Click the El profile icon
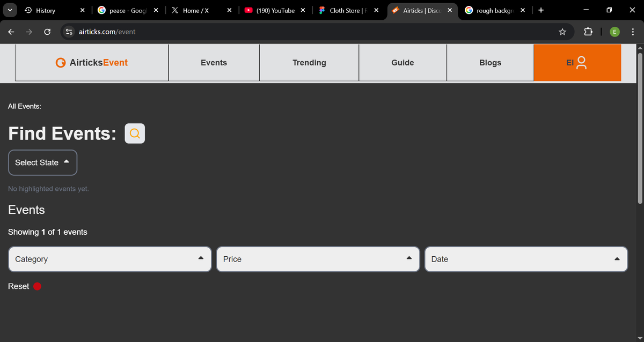The width and height of the screenshot is (644, 342). tap(581, 62)
